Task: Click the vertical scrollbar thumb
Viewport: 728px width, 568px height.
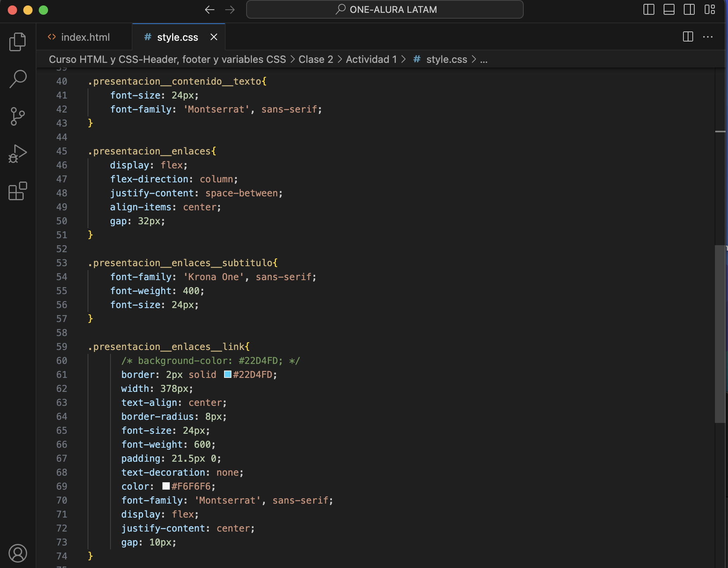Action: tap(720, 334)
